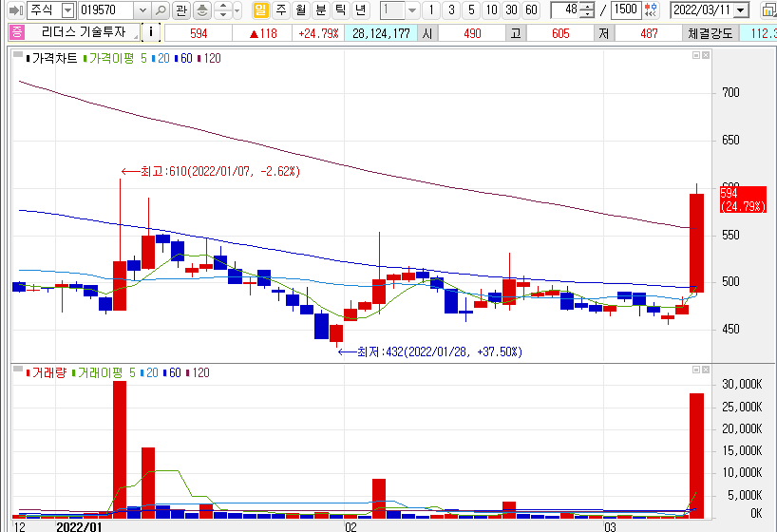
Task: Close the price chart panel
Action: click(x=706, y=55)
